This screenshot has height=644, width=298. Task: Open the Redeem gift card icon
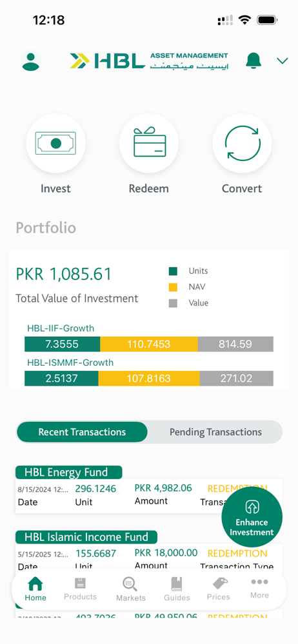click(x=149, y=144)
